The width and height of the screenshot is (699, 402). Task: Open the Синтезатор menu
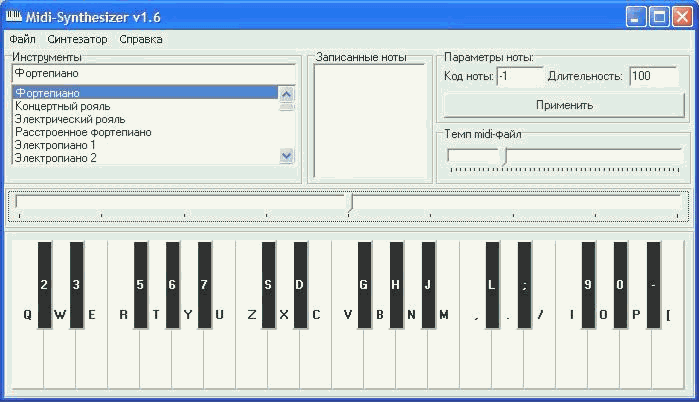click(77, 39)
